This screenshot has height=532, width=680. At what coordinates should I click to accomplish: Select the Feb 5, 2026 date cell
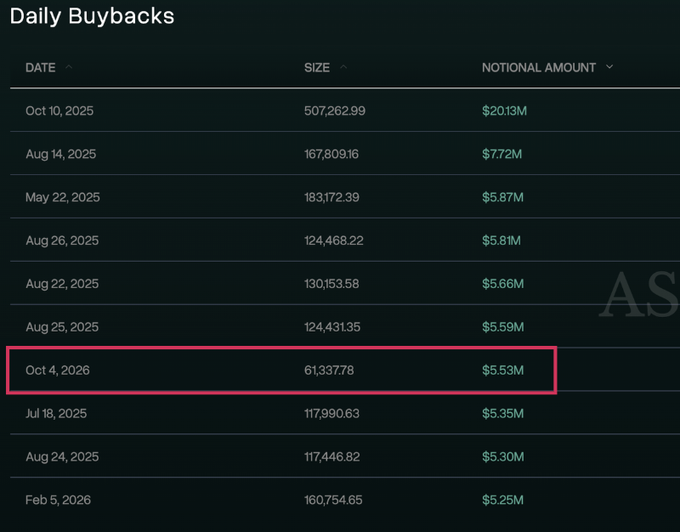pyautogui.click(x=58, y=500)
